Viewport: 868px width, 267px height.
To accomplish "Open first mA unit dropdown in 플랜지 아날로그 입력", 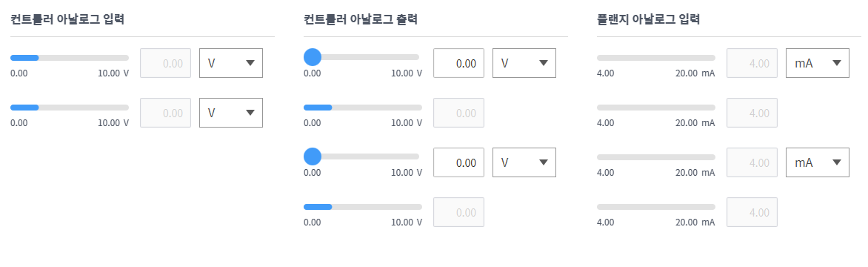I will tap(818, 63).
